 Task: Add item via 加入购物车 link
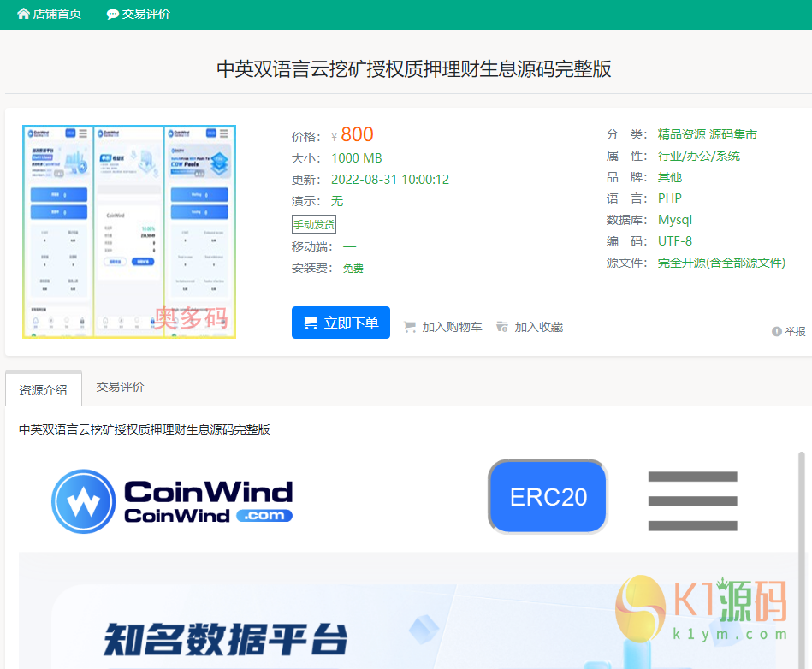coord(452,328)
